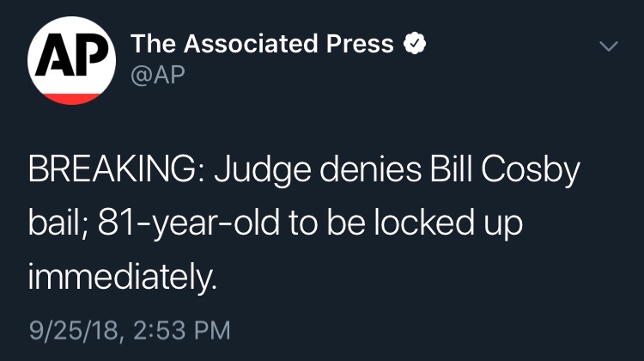Click the word Associated in account name

tap(243, 43)
